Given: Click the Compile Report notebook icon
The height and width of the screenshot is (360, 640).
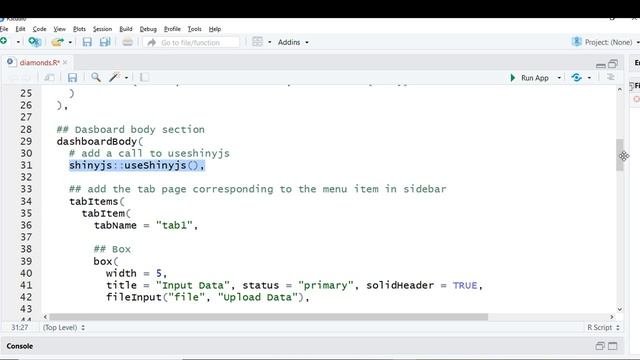Looking at the screenshot, I should 144,77.
